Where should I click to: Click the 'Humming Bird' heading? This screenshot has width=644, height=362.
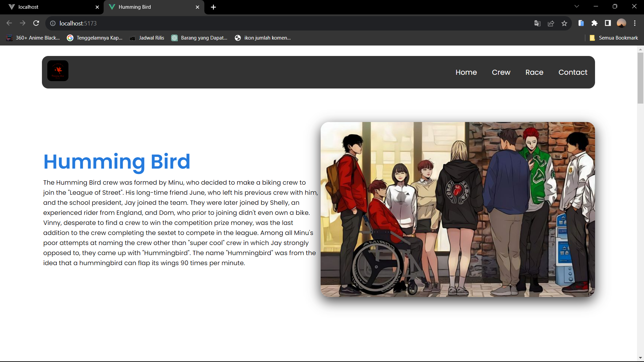(x=117, y=162)
